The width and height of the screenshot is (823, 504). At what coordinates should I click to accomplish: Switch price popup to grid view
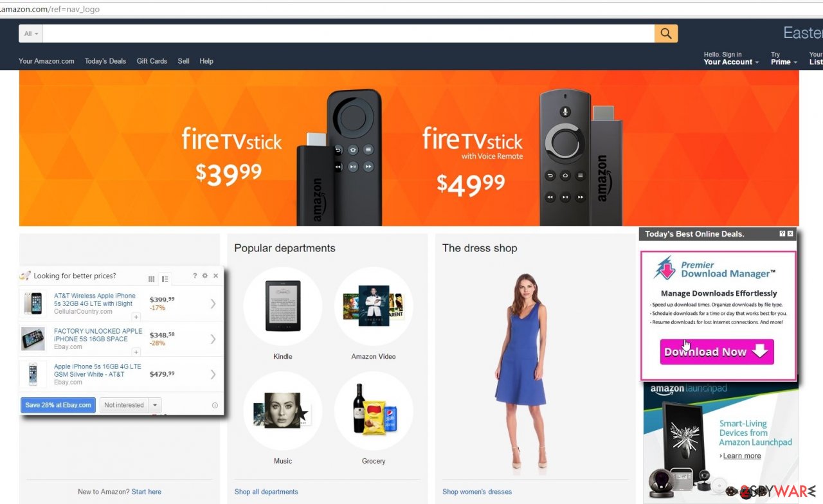pos(152,279)
